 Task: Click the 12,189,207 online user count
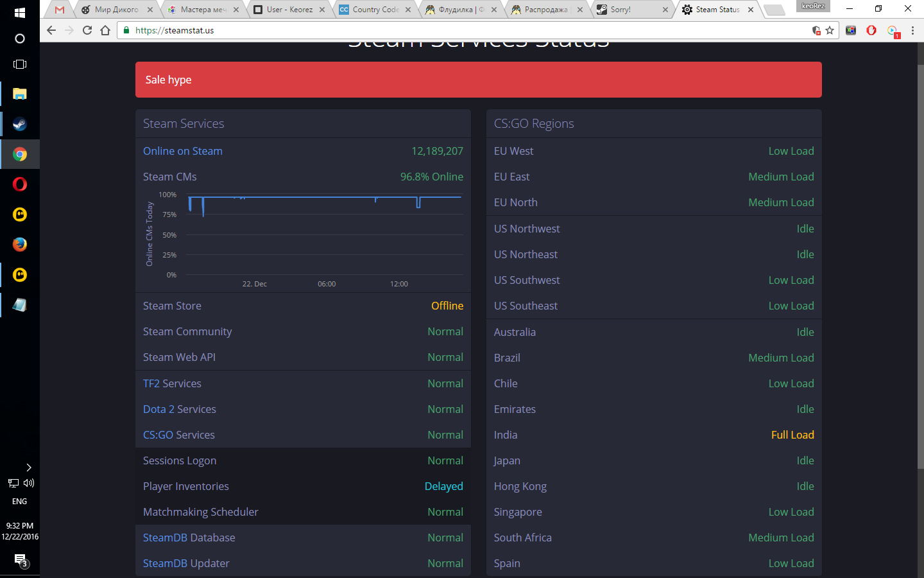(437, 151)
